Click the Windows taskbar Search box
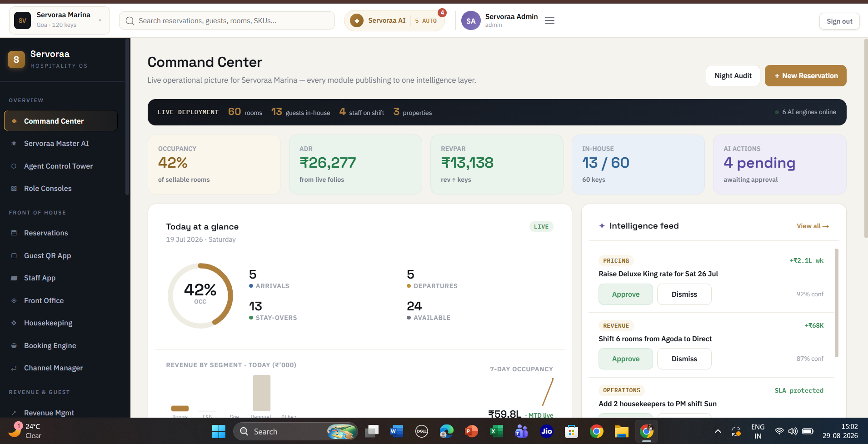The height and width of the screenshot is (444, 868). [x=295, y=431]
